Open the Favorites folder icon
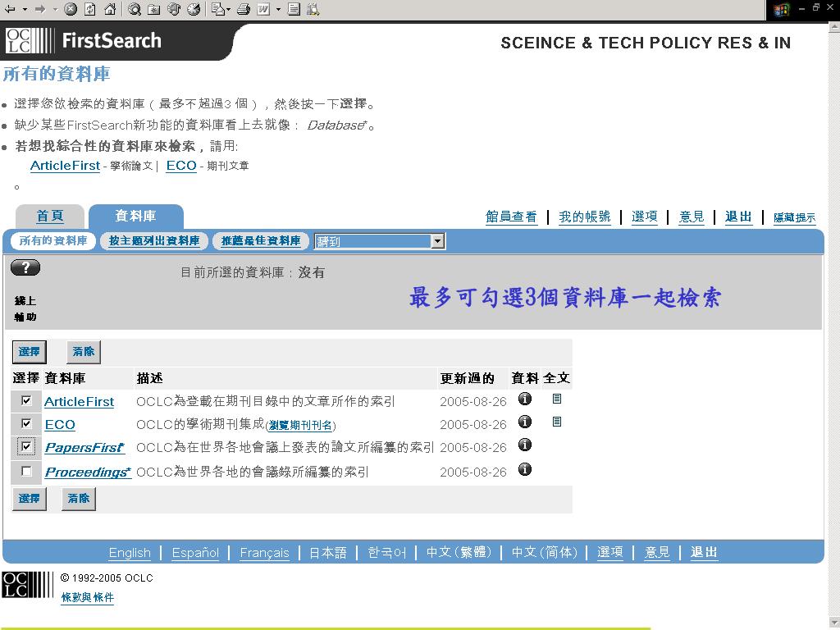 (x=154, y=9)
